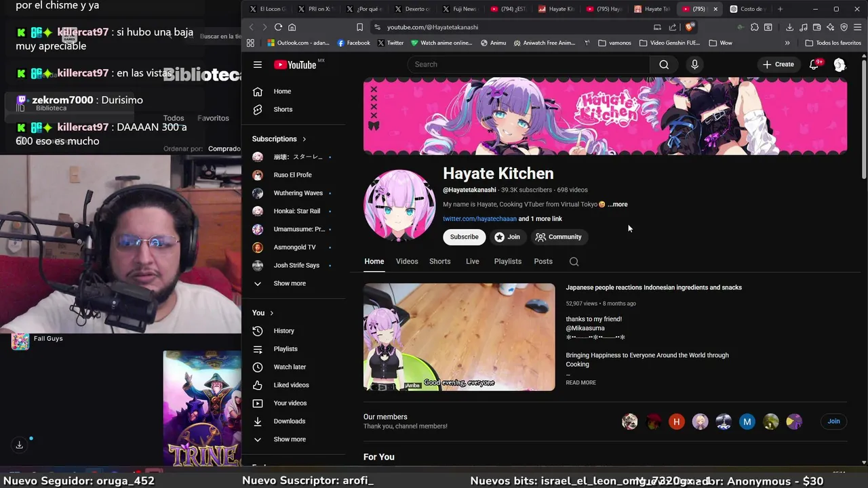Switch to the Fuji News browser tab
The height and width of the screenshot is (488, 868).
click(x=460, y=9)
